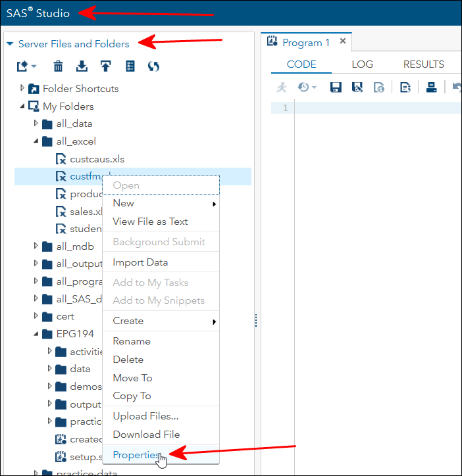Choose Download File in the context menu
Image resolution: width=462 pixels, height=476 pixels.
[x=161, y=435]
